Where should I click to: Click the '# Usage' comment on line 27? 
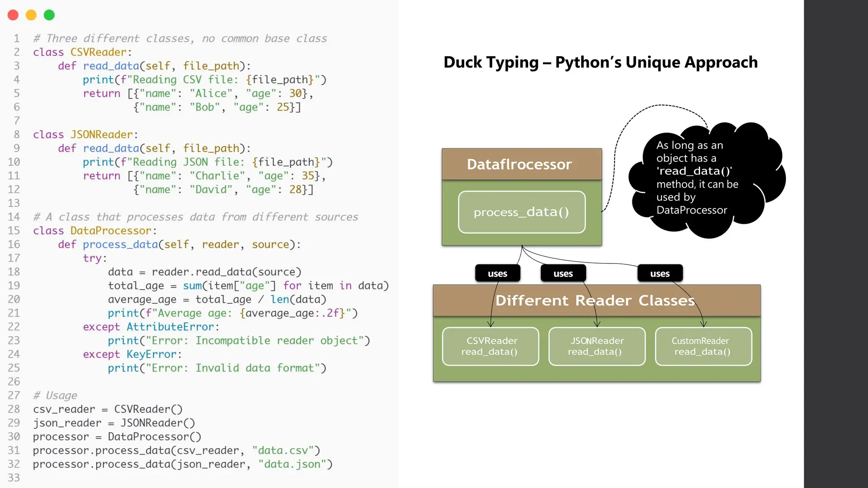55,395
